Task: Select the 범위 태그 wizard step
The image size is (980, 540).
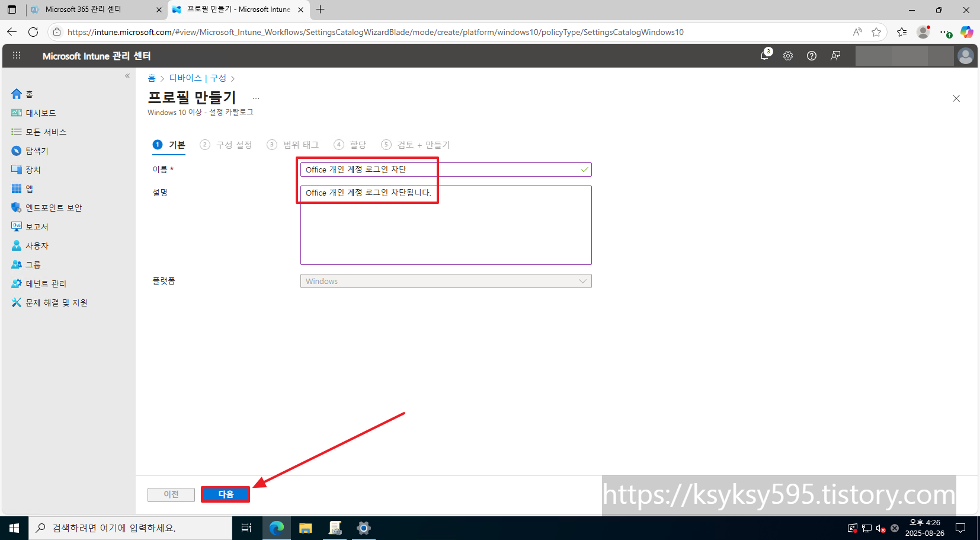Action: pyautogui.click(x=293, y=145)
